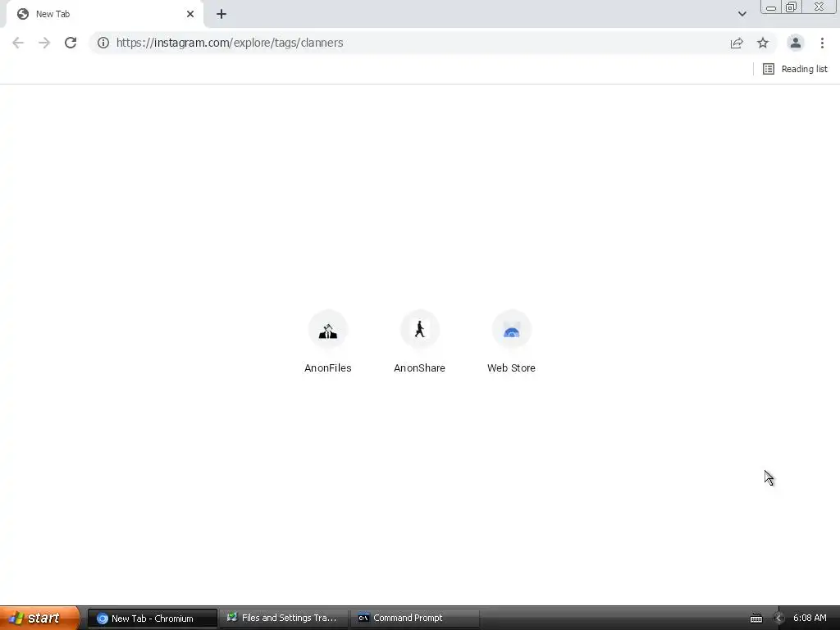Open the Web Store shortcut tile
This screenshot has height=630, width=840.
click(511, 341)
